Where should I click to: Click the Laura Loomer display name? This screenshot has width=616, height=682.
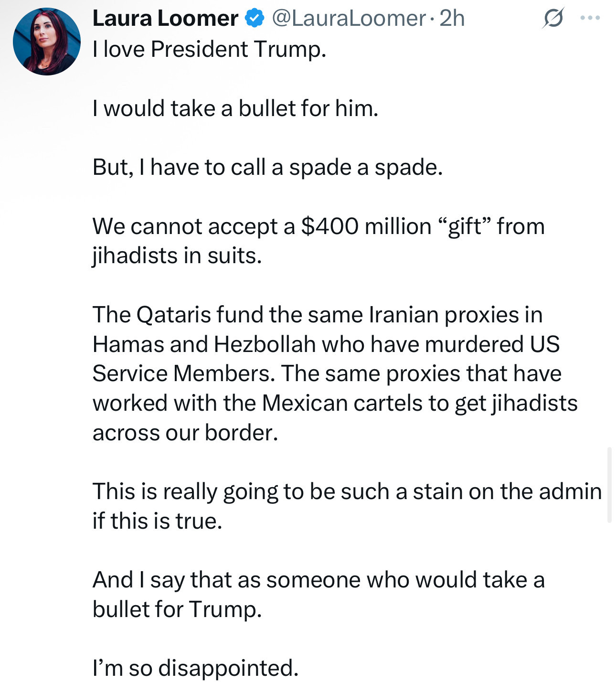pos(165,19)
